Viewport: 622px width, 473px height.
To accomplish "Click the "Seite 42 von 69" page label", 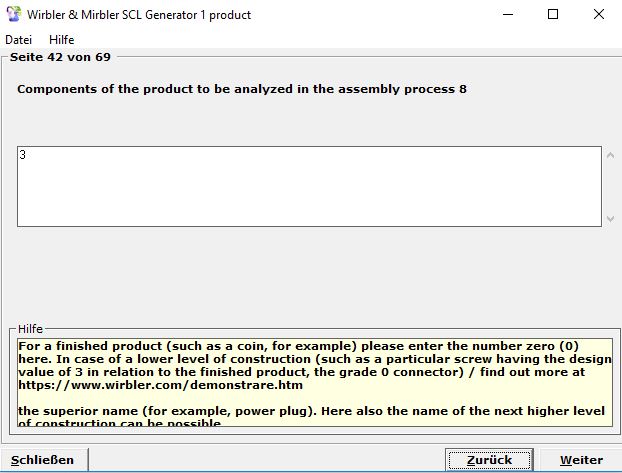I will (x=60, y=57).
